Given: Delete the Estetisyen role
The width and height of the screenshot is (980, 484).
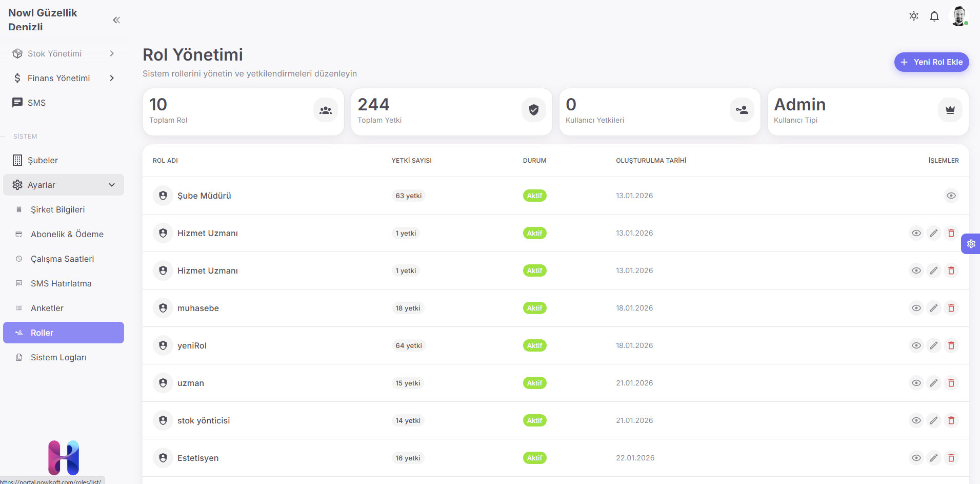Looking at the screenshot, I should [x=951, y=458].
